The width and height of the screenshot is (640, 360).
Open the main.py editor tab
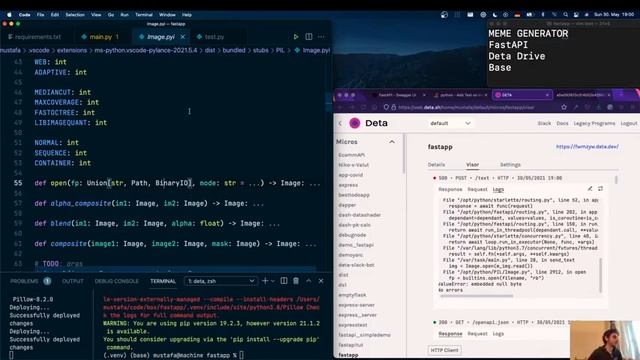tap(100, 37)
